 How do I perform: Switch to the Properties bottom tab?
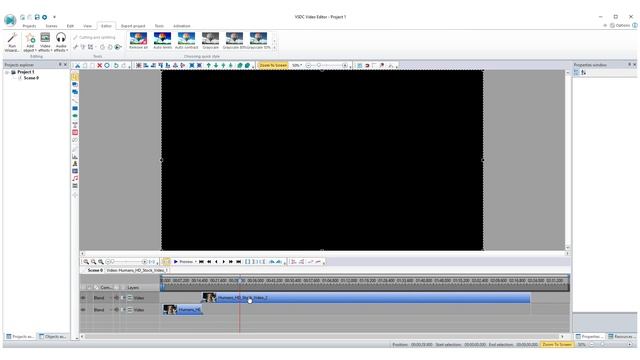pos(589,337)
